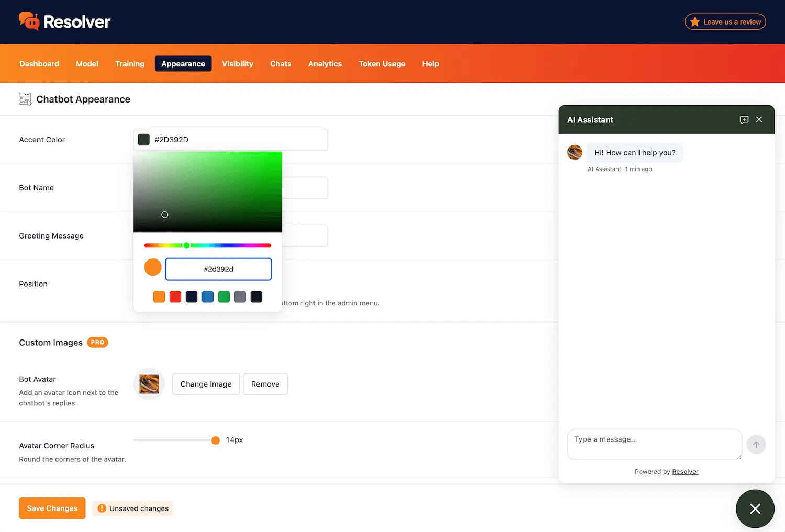This screenshot has width=785, height=532.
Task: Collapse chat widget with round launcher button
Action: (755, 508)
